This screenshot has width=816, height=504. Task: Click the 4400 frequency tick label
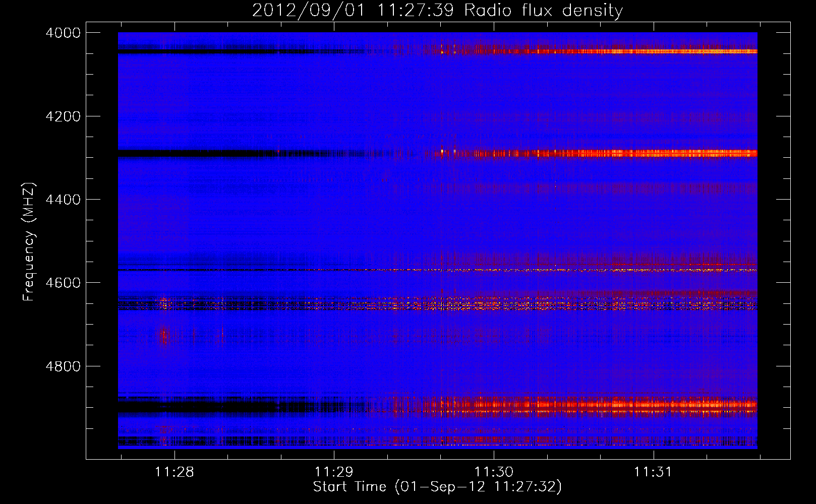coord(63,200)
